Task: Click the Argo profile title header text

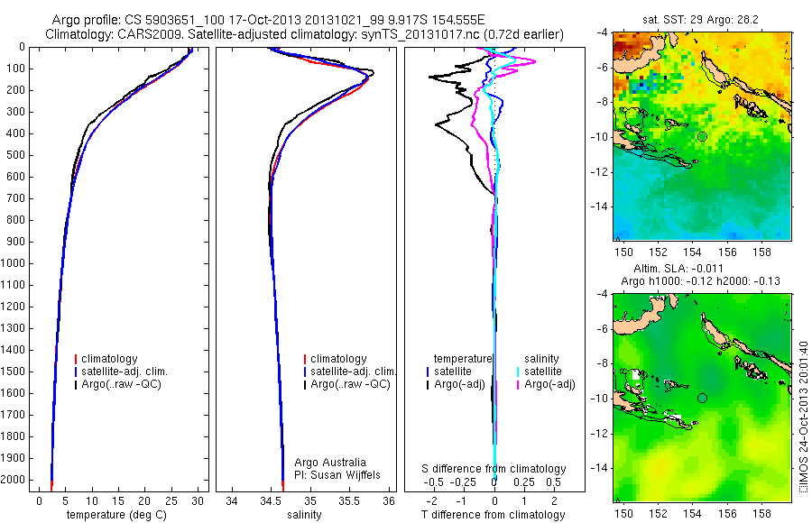Action: pos(268,20)
